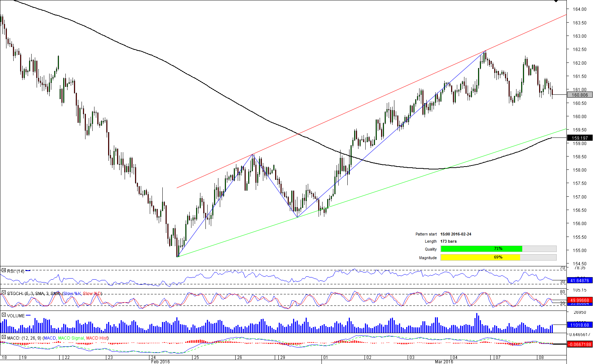This screenshot has width=593, height=364.
Task: Click the 158.00 price axis label
Action: 579,170
